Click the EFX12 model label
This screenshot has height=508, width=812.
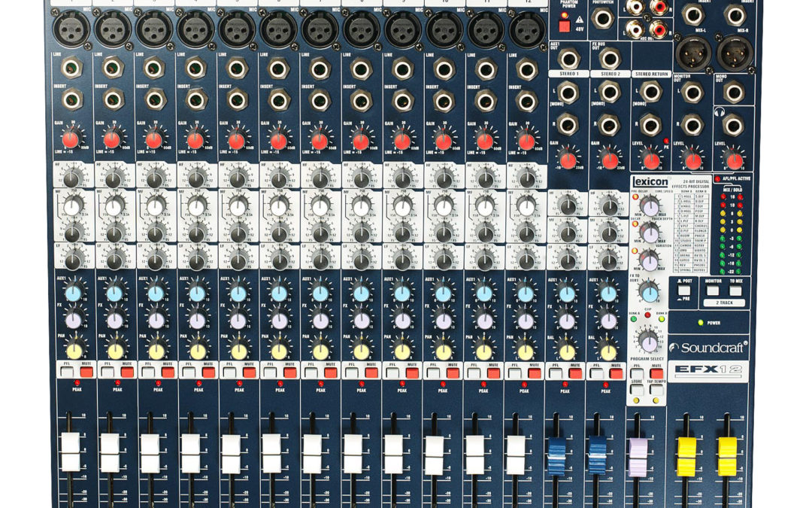[x=708, y=370]
